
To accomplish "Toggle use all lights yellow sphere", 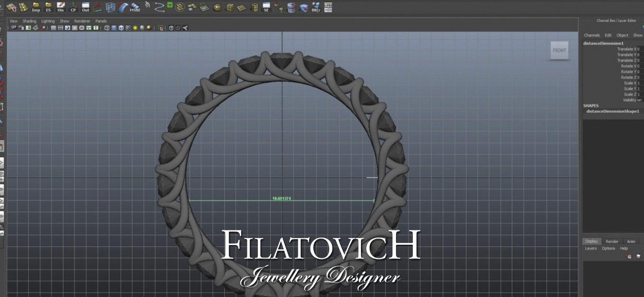I will (135, 28).
